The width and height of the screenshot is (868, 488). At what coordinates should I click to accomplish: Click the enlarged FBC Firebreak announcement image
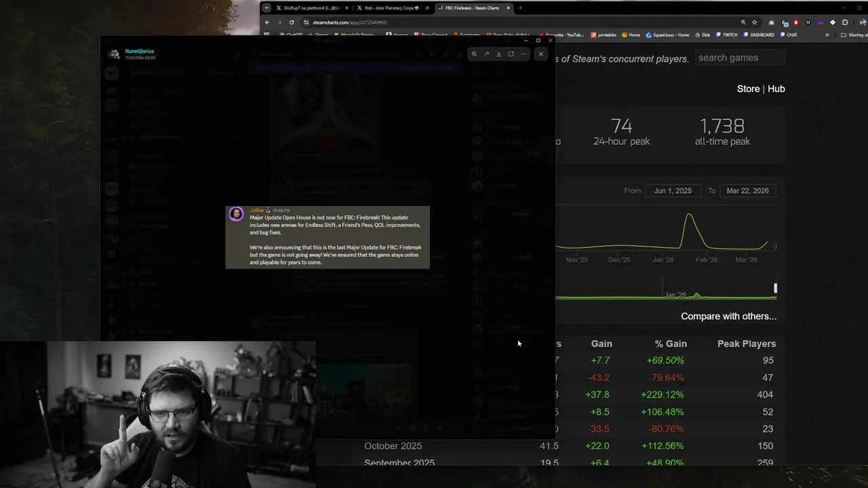tap(328, 237)
